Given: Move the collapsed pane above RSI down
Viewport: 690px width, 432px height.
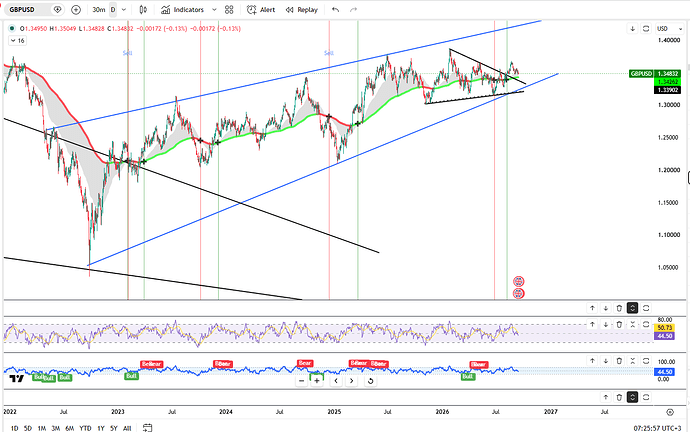Looking at the screenshot, I should (x=606, y=308).
